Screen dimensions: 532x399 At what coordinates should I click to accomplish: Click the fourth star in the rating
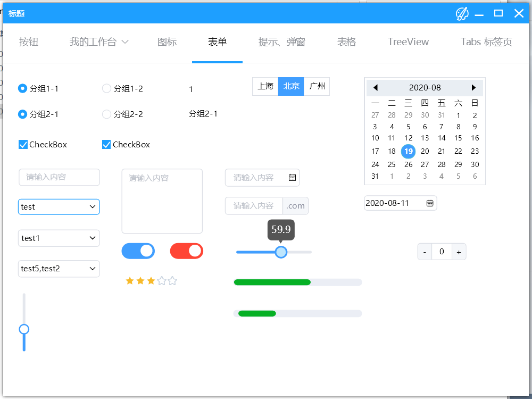(x=161, y=280)
